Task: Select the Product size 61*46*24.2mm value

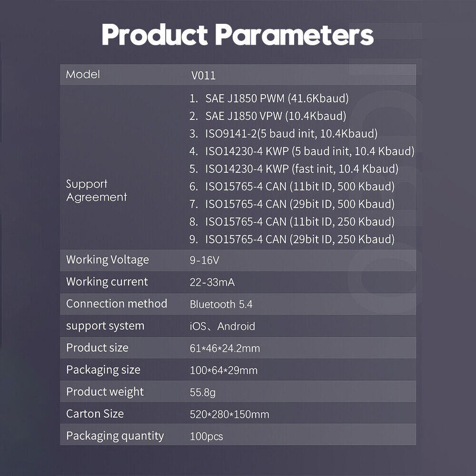Action: point(225,348)
